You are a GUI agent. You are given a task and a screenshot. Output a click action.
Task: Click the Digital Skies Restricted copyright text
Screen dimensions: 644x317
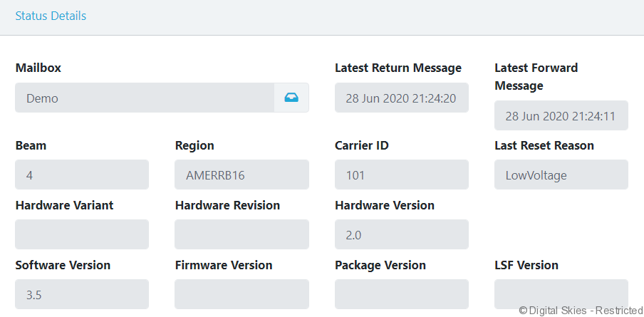tap(581, 310)
